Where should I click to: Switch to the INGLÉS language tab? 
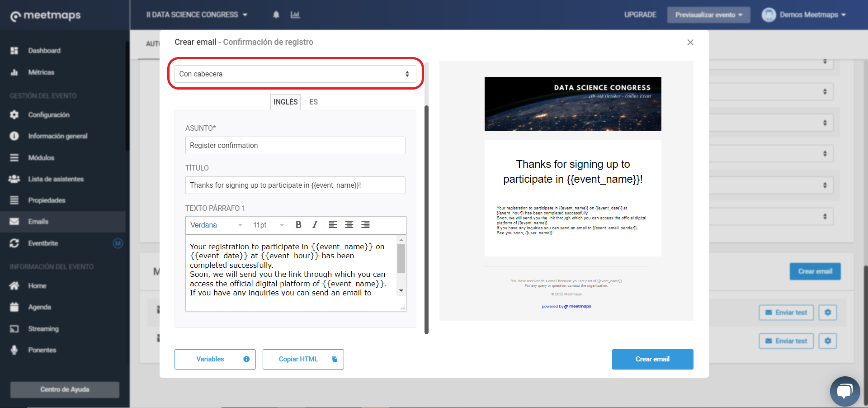pos(286,102)
